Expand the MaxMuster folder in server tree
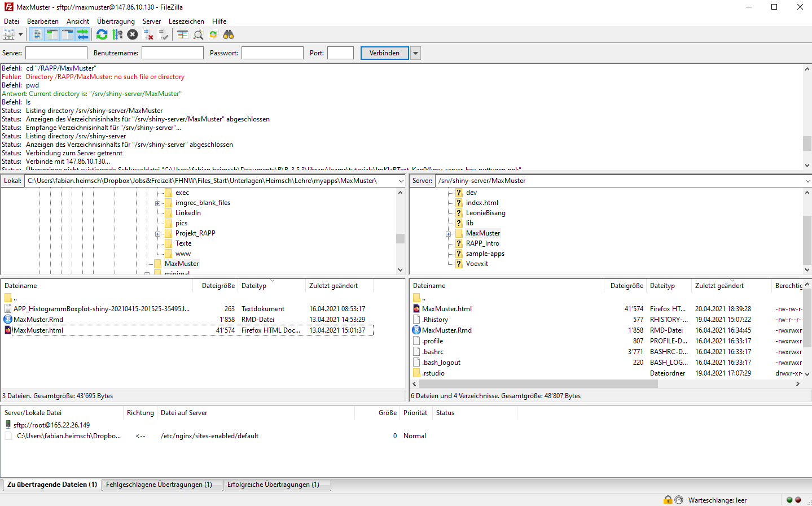 pyautogui.click(x=449, y=234)
